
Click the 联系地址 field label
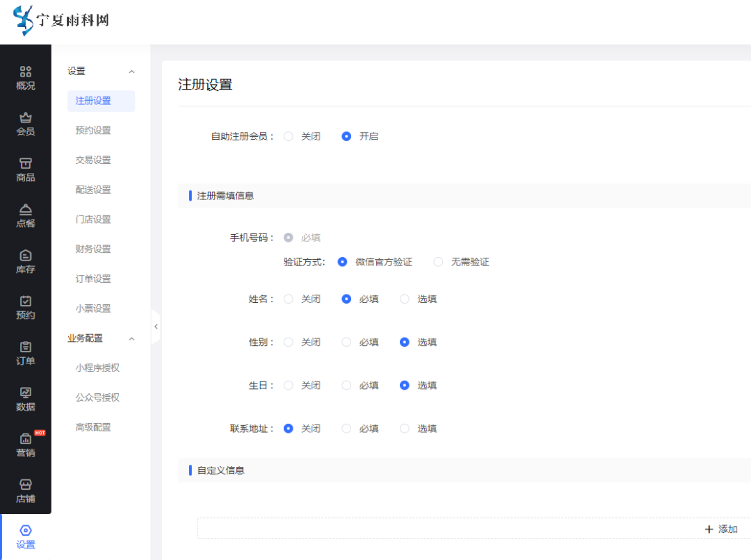click(252, 429)
